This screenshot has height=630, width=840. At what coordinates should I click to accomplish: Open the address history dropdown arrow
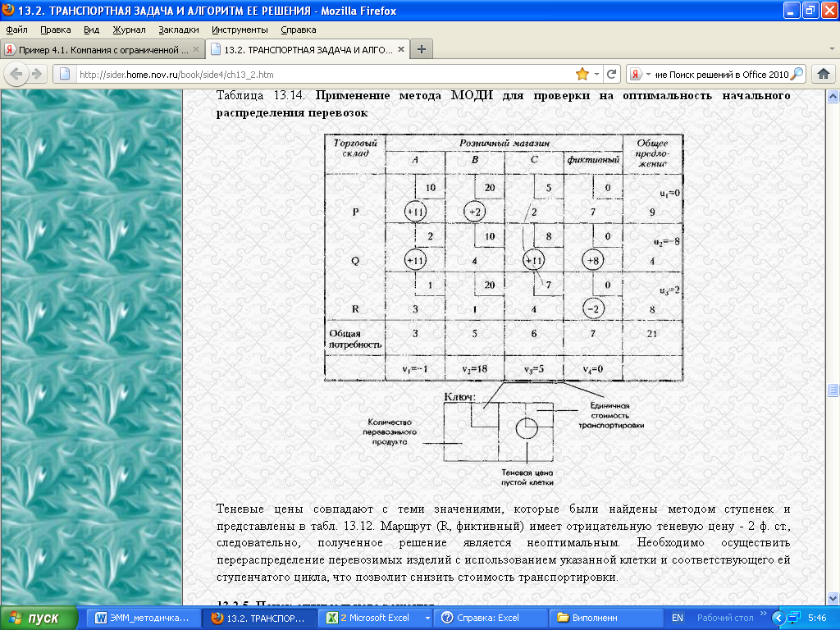596,74
